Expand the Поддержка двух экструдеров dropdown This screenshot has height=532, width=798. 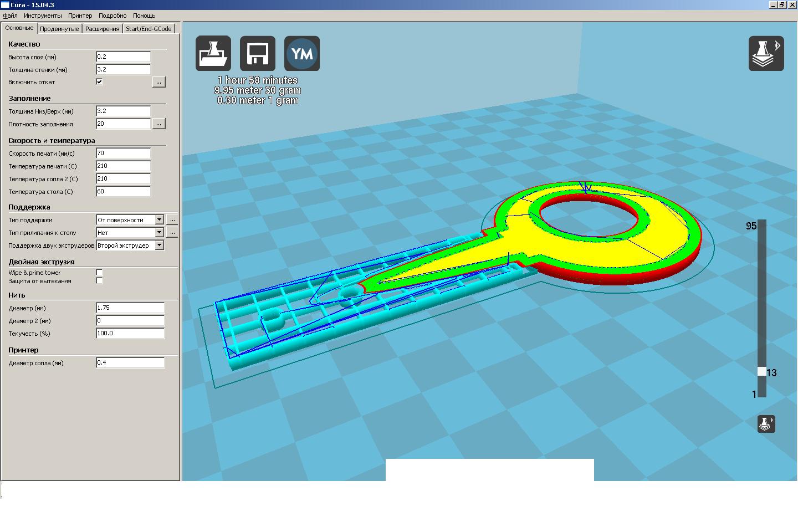159,245
